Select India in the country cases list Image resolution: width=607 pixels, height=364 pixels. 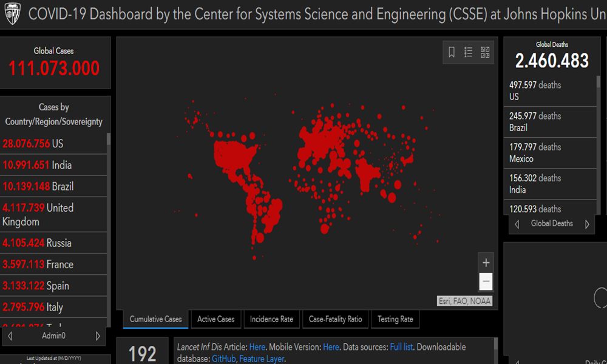pos(53,165)
